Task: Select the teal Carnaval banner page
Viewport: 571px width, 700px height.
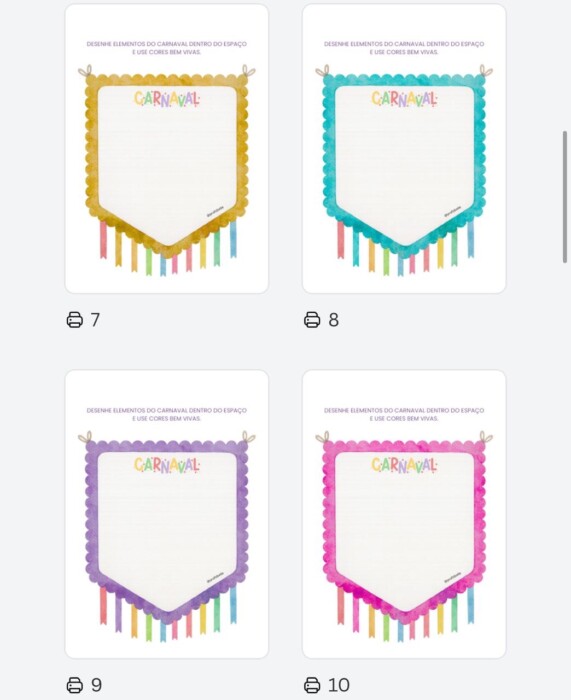Action: [404, 149]
